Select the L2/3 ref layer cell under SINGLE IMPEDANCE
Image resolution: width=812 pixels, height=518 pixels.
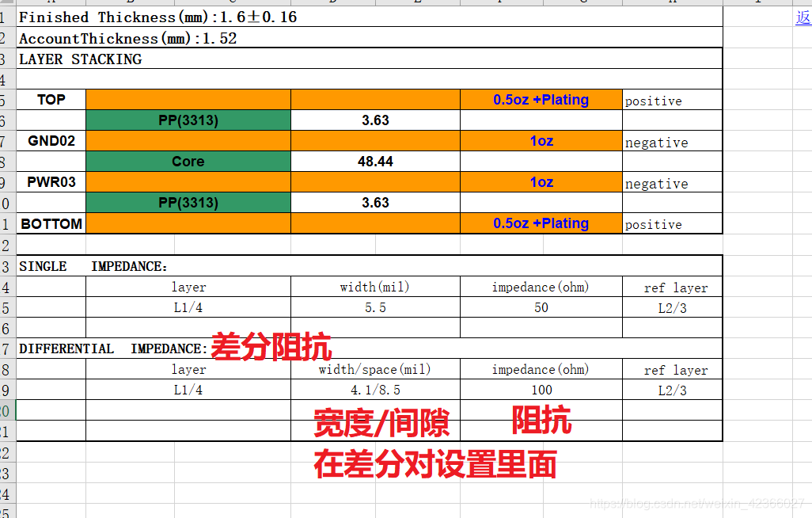(x=672, y=307)
